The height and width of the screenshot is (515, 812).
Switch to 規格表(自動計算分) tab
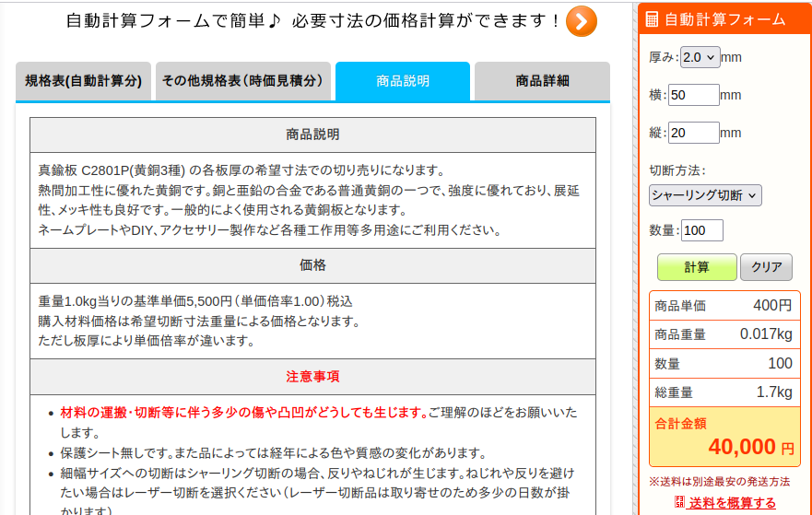pyautogui.click(x=83, y=81)
